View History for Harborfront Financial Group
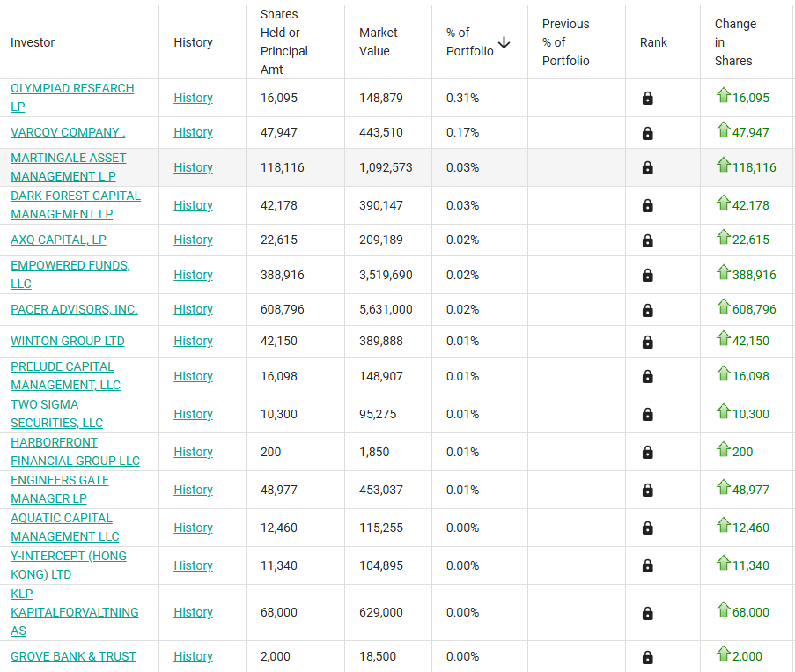 tap(193, 452)
